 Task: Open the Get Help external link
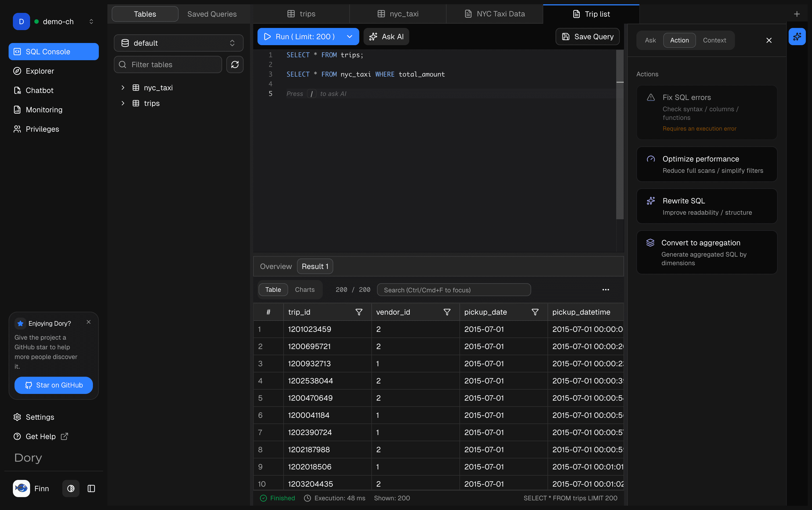54,436
